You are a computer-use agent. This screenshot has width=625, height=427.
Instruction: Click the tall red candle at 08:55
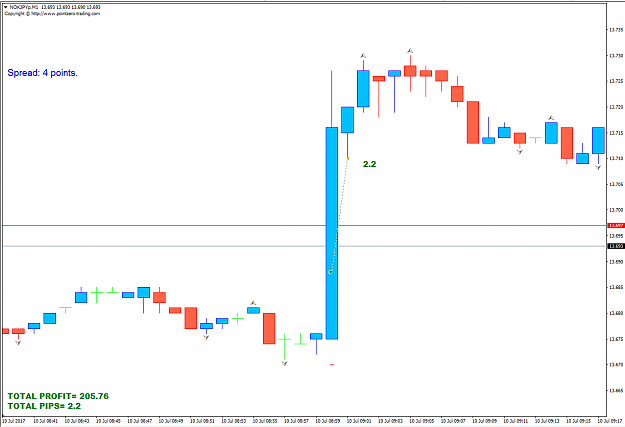pyautogui.click(x=269, y=329)
